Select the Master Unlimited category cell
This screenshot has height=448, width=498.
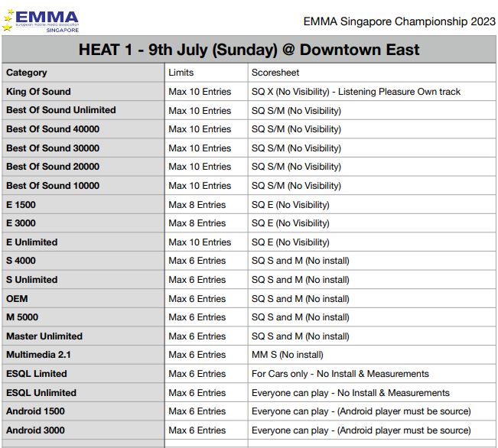click(x=44, y=336)
